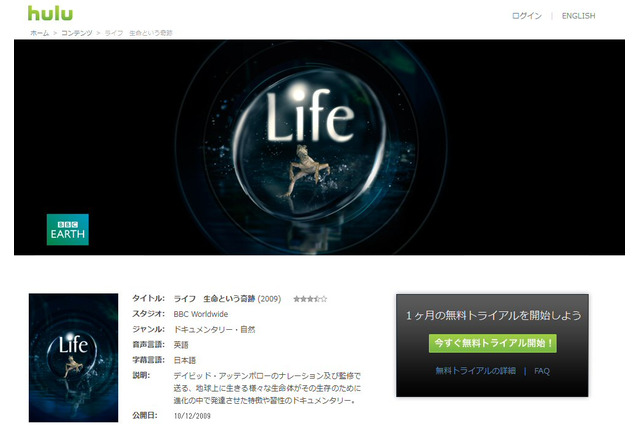This screenshot has width=640, height=426.
Task: Click the ジャンル: field label
Action: tap(149, 329)
